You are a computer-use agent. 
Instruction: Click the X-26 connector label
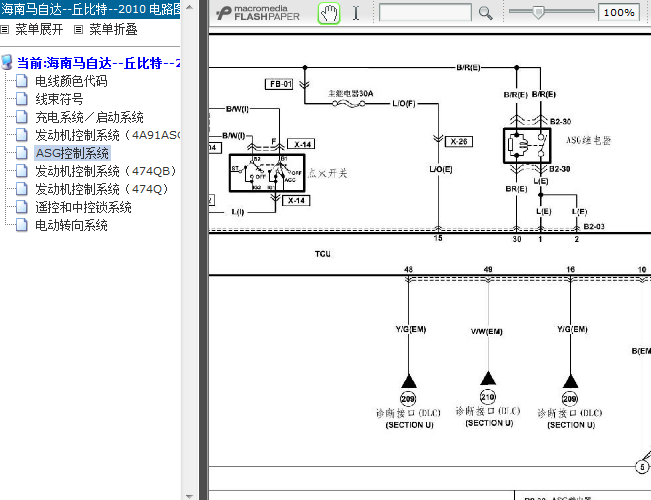458,142
